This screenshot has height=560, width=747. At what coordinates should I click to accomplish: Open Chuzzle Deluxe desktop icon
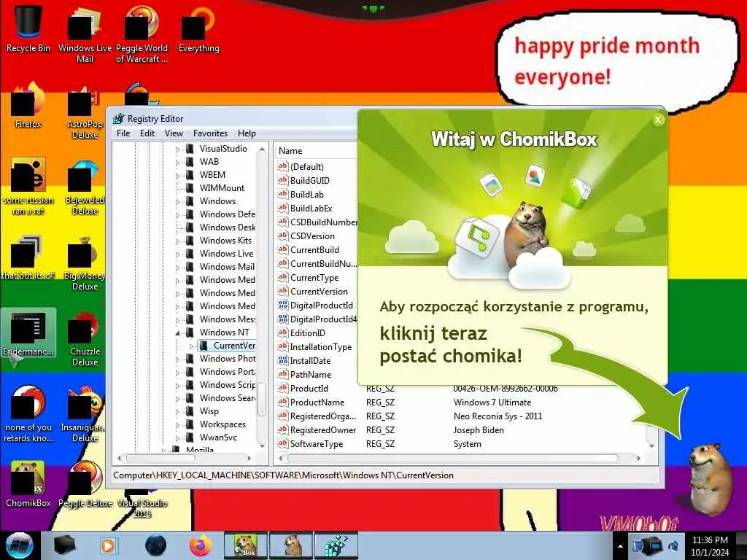[x=85, y=340]
